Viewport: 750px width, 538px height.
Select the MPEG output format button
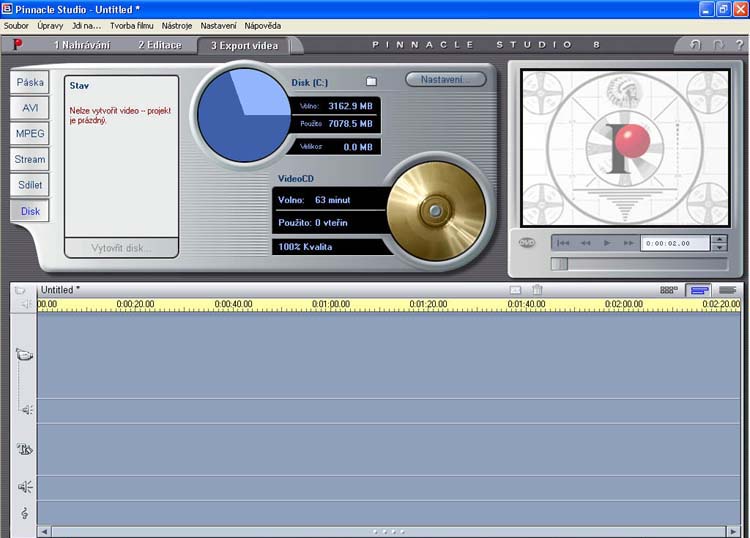30,133
